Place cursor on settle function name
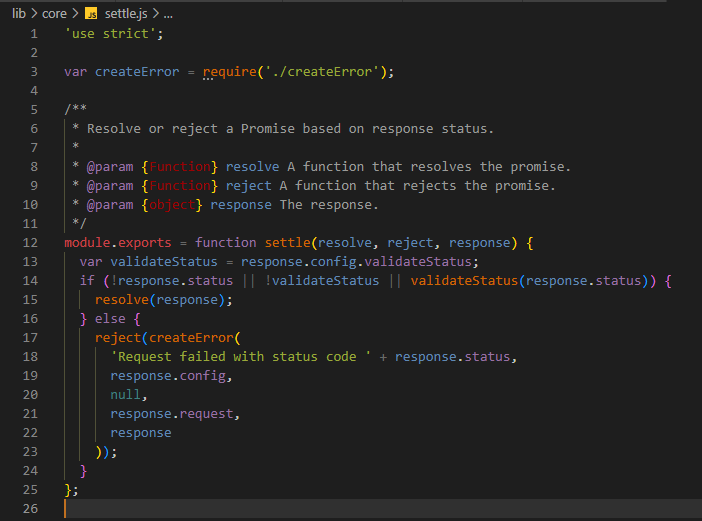The image size is (702, 521). [287, 243]
